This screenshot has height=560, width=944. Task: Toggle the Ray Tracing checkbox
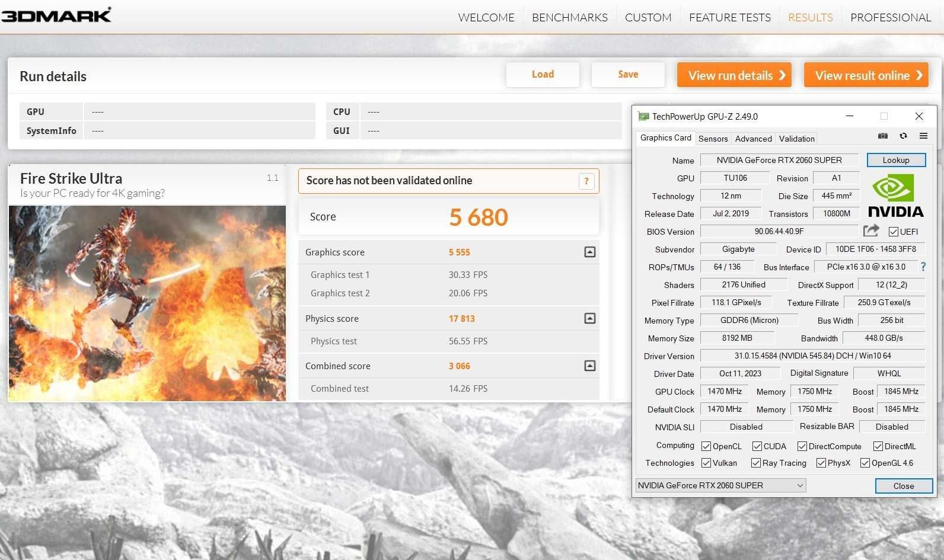[756, 463]
